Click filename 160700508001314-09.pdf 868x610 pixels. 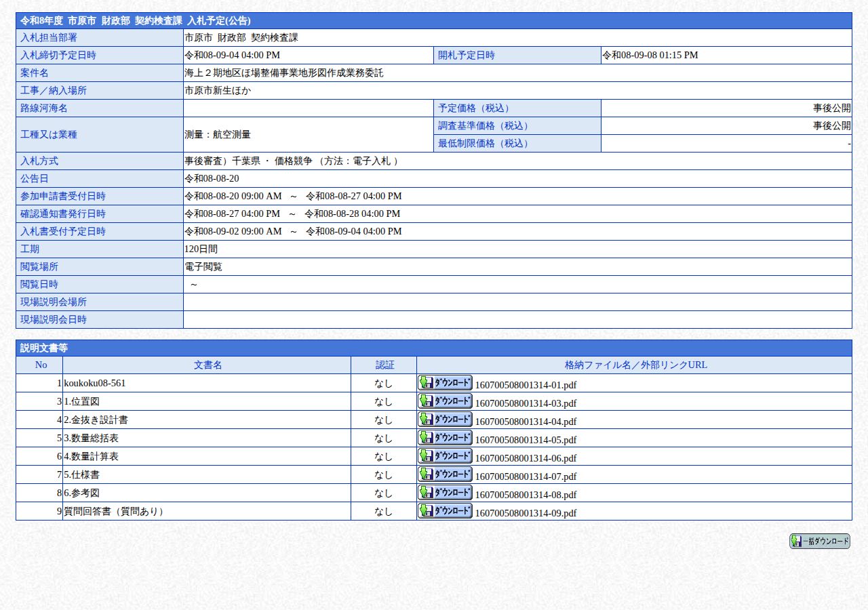[526, 513]
